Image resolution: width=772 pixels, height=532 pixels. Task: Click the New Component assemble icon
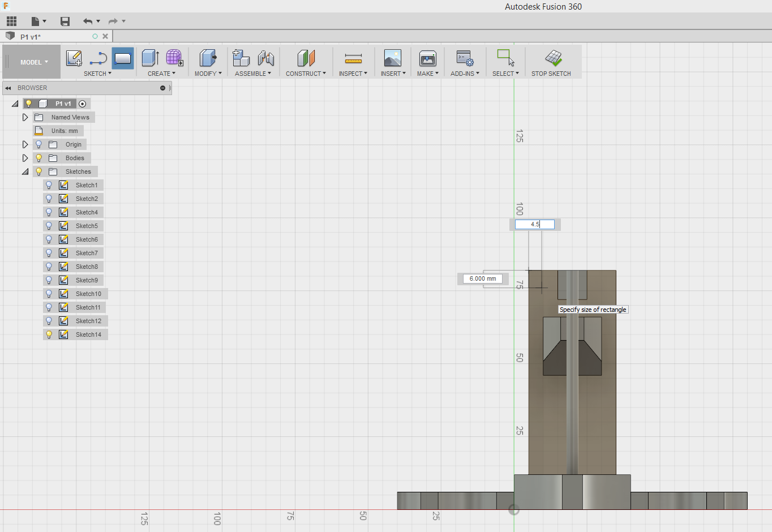click(241, 58)
